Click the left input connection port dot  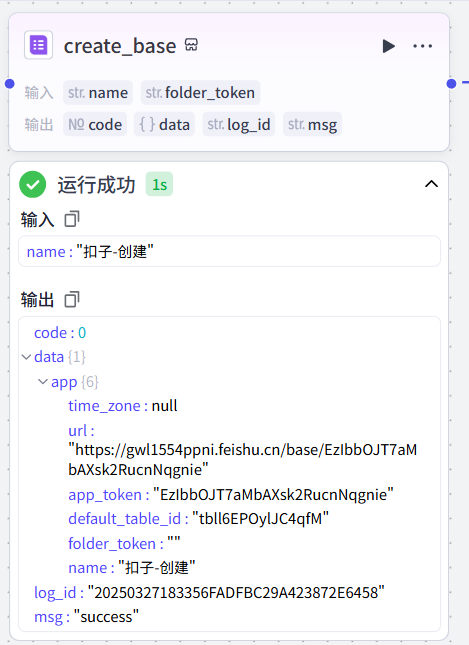point(9,84)
